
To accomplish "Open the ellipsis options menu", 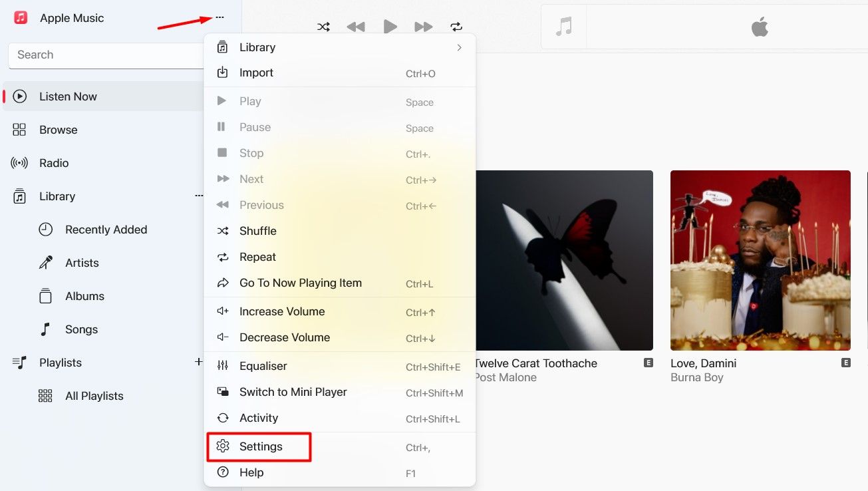I will point(219,18).
